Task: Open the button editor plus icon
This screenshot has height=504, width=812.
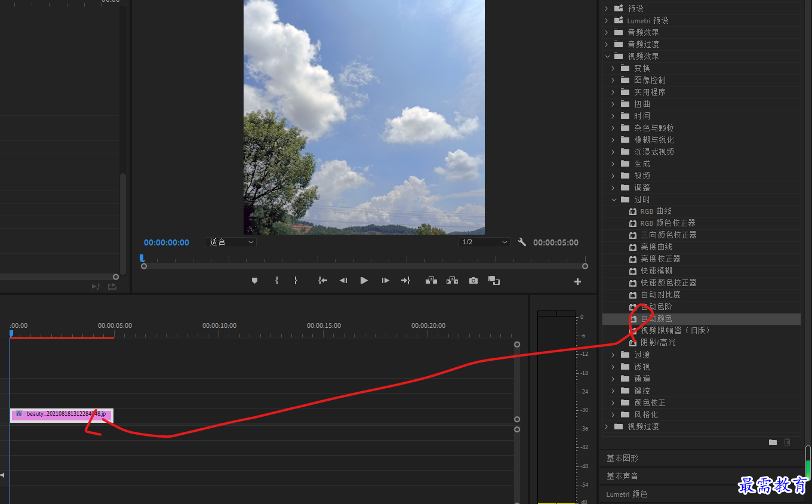Action: 577,282
